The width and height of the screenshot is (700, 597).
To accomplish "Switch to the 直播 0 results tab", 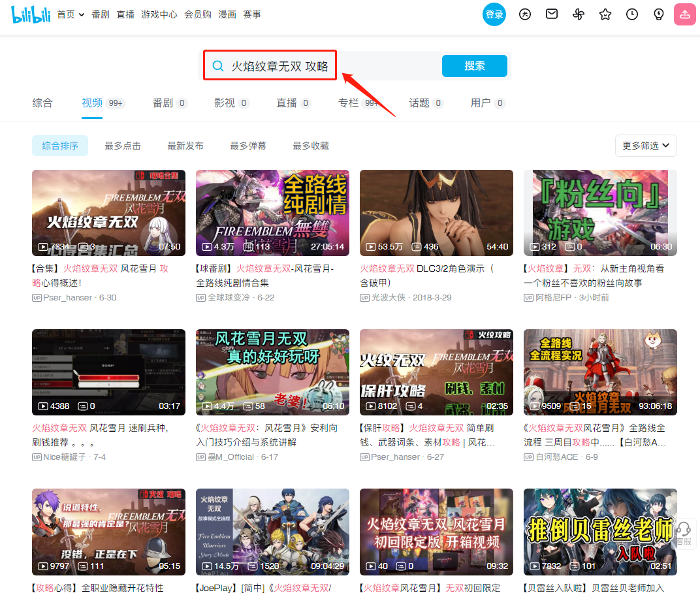I will (x=293, y=103).
